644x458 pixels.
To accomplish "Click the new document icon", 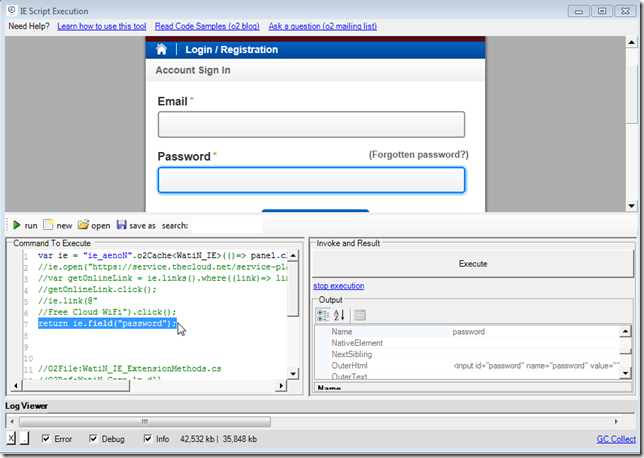I will [x=48, y=225].
